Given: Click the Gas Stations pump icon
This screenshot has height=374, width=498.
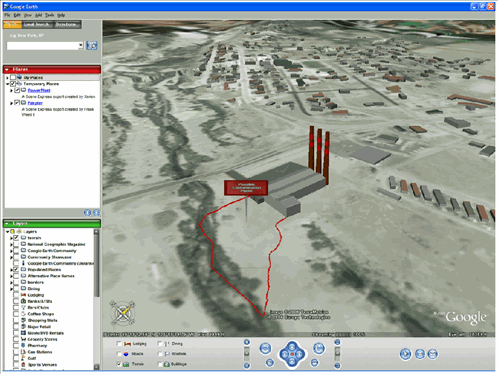Looking at the screenshot, I should [23, 352].
